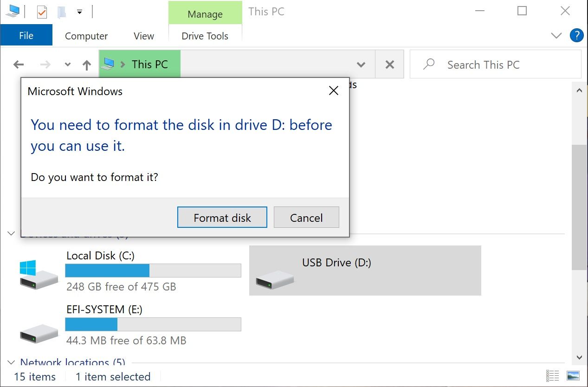The height and width of the screenshot is (387, 588).
Task: Collapse the Devices and drives group chevron
Action: (x=11, y=233)
